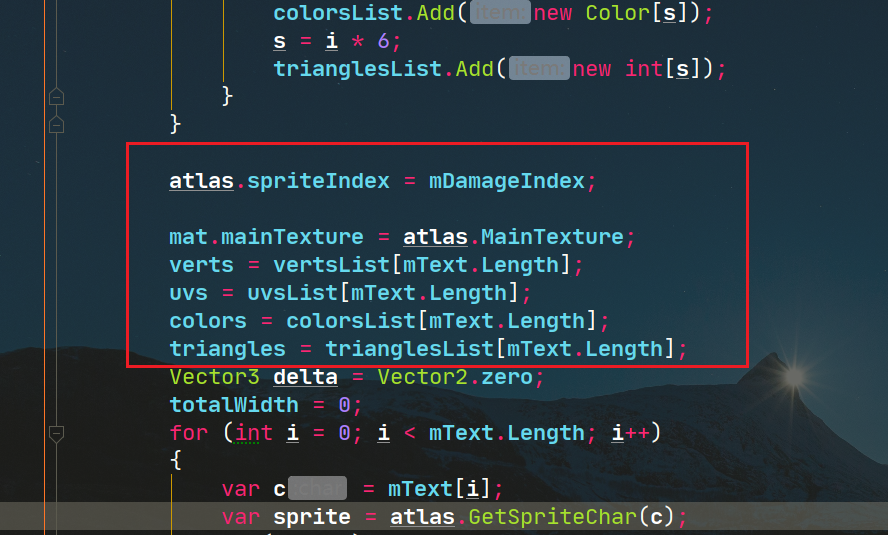Toggle the fold marker on the for loop line
888x535 pixels.
point(56,434)
